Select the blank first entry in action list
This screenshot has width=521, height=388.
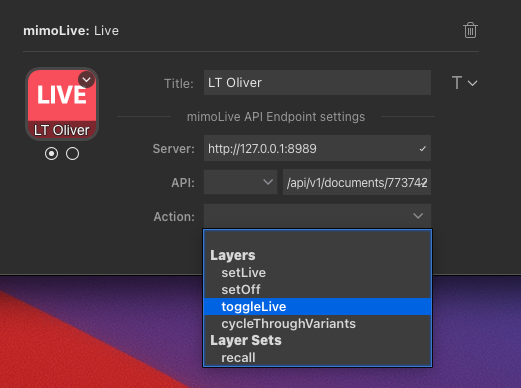click(x=317, y=239)
